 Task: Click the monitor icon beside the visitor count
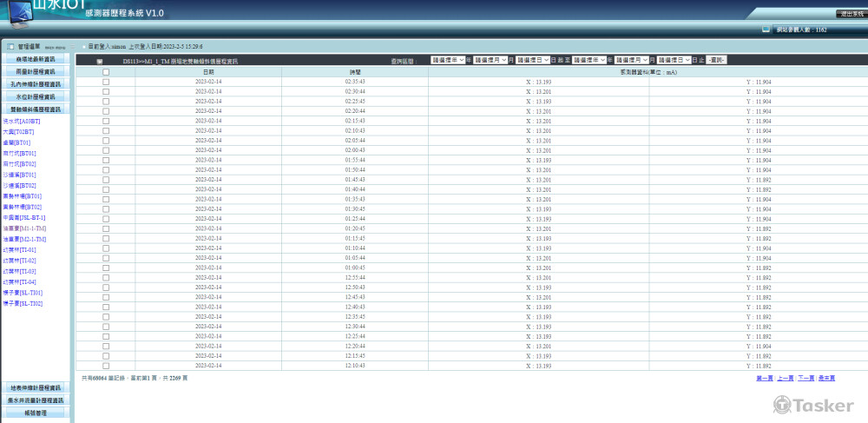click(766, 30)
